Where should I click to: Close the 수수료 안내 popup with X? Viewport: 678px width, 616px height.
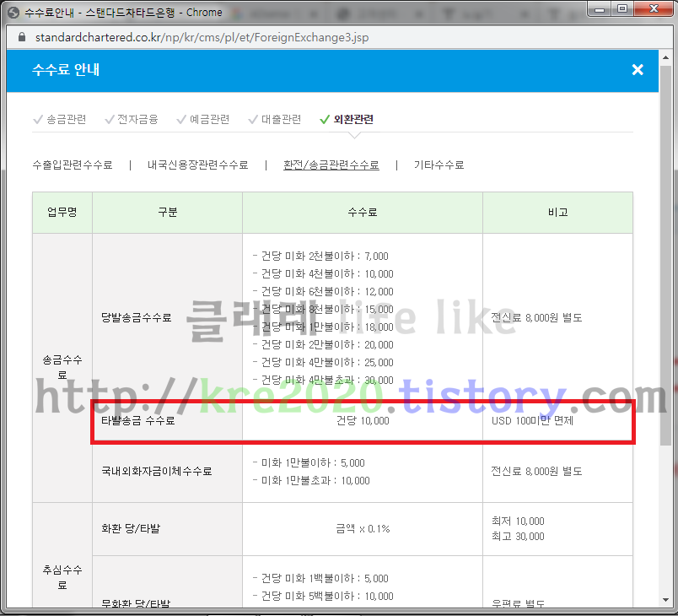[x=638, y=70]
